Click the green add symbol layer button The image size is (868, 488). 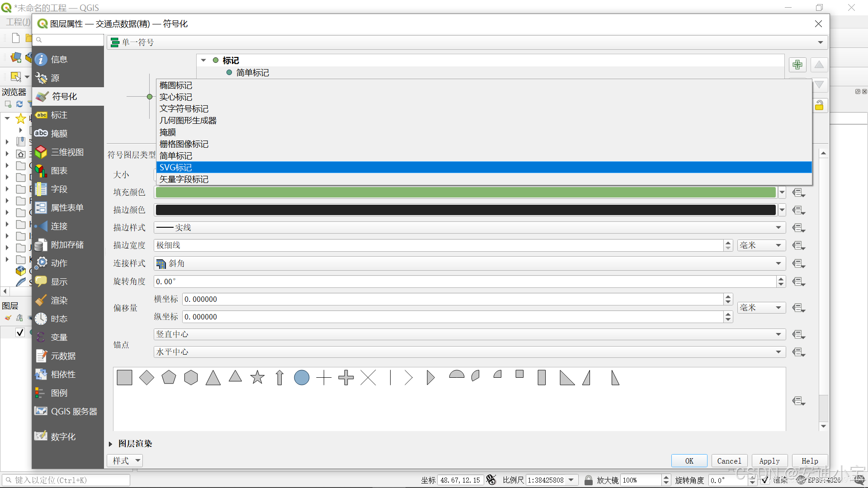click(797, 65)
